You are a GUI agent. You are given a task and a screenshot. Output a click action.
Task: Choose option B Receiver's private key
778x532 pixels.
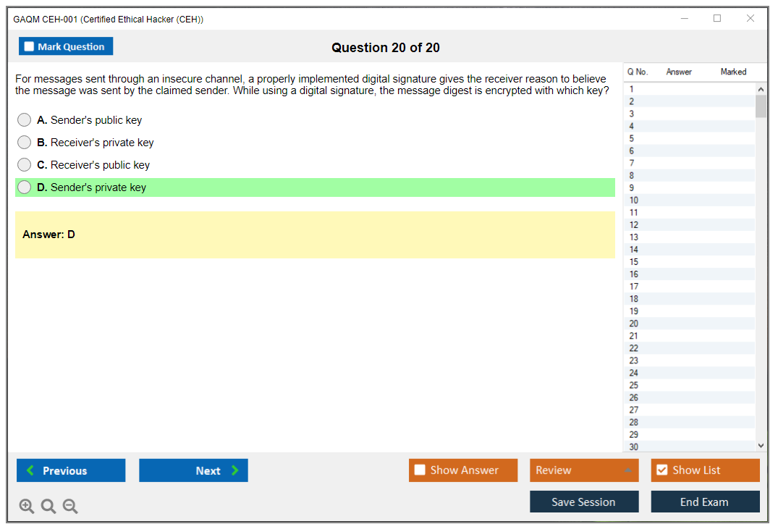[x=25, y=143]
